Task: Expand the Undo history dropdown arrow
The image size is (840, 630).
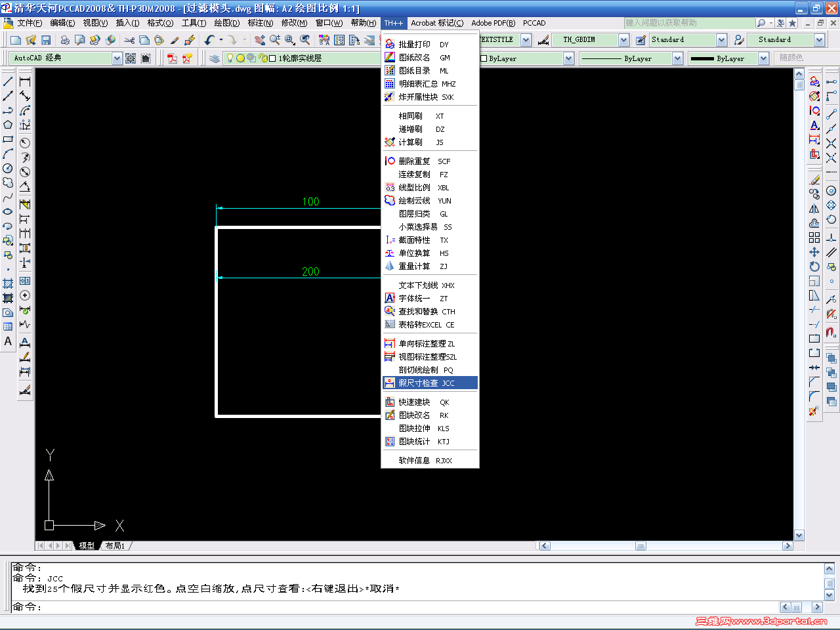Action: click(221, 40)
